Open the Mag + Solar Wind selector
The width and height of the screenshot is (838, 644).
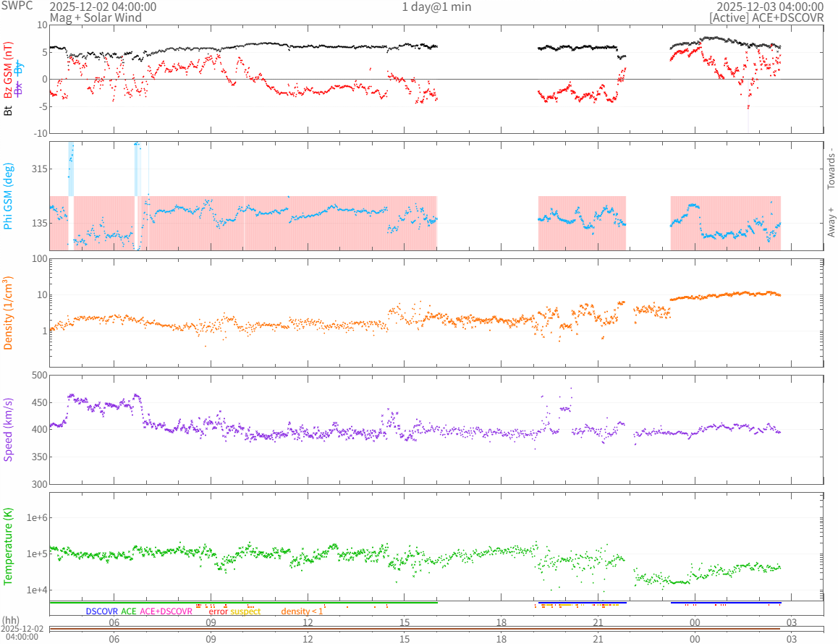96,17
